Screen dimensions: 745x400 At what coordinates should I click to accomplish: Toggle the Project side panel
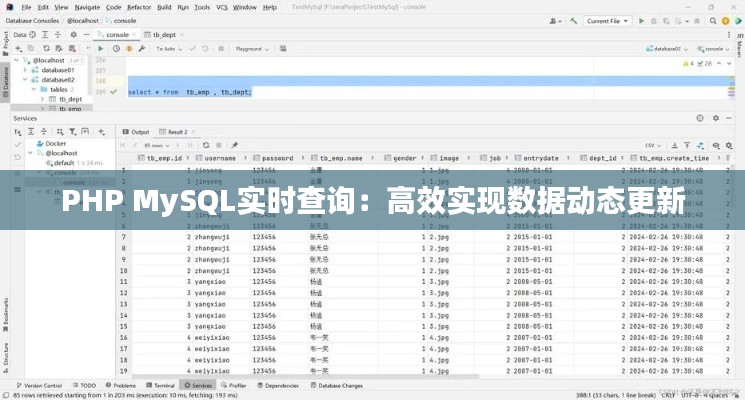5,43
